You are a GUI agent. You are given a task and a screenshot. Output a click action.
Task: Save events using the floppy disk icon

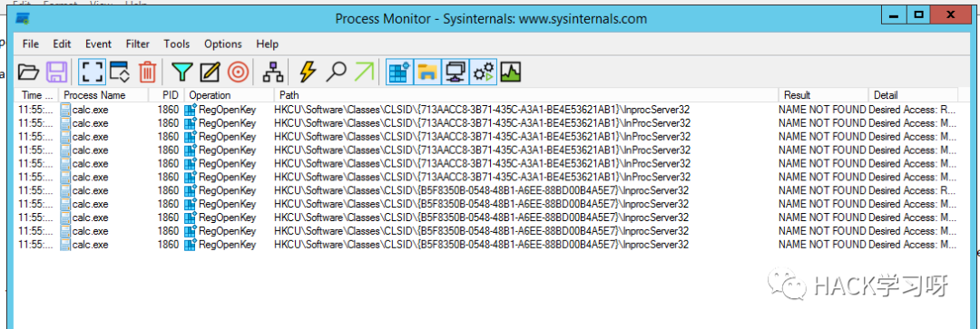(57, 73)
